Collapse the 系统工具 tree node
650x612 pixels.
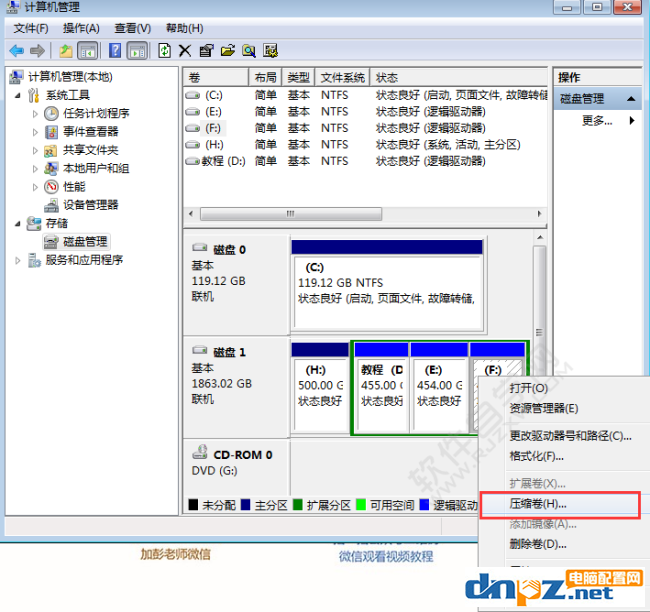(17, 95)
